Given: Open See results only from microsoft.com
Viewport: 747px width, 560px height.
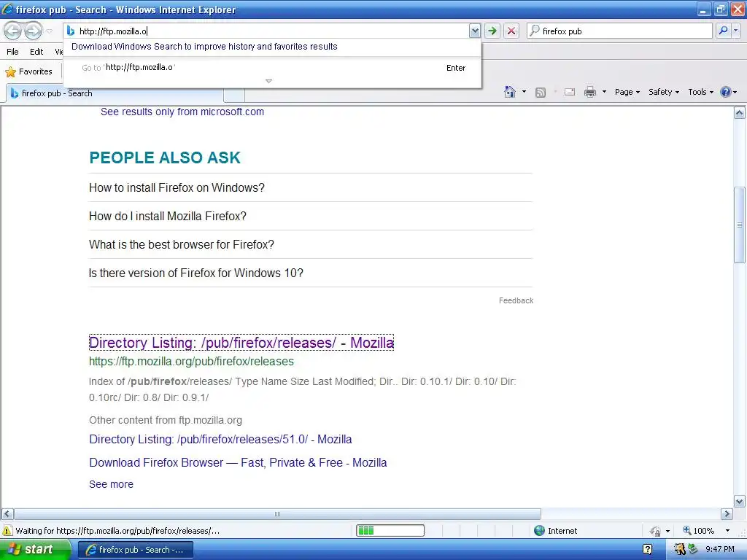Looking at the screenshot, I should tap(182, 112).
